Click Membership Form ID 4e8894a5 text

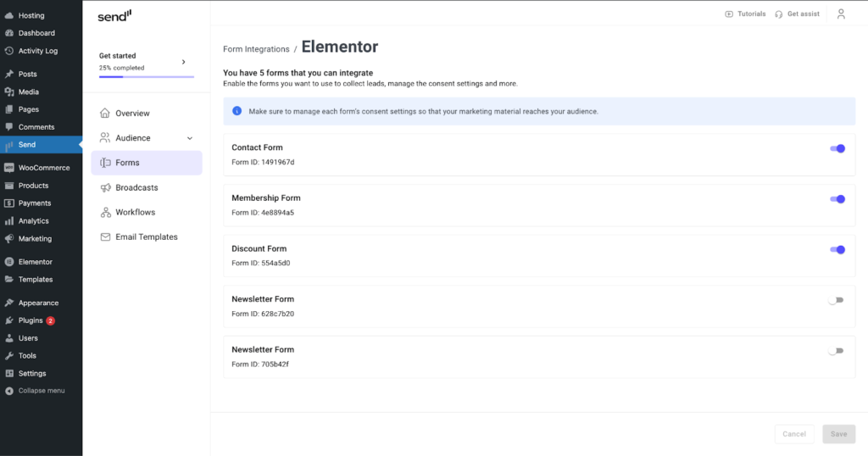(x=263, y=213)
